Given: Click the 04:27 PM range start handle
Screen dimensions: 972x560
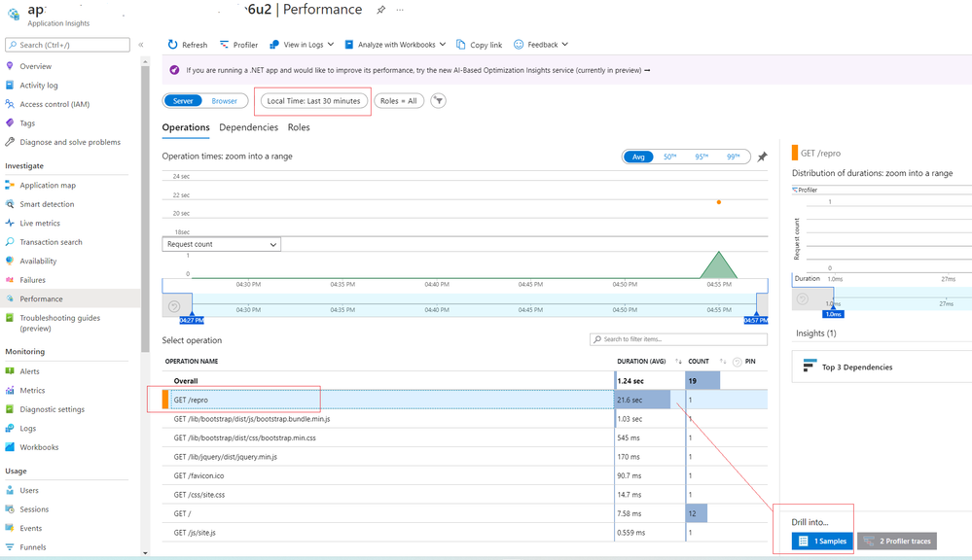Looking at the screenshot, I should tap(192, 320).
